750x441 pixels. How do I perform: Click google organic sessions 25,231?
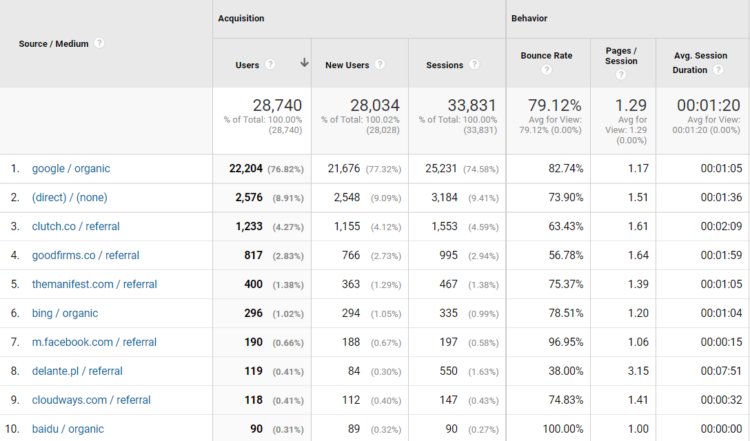pyautogui.click(x=441, y=168)
